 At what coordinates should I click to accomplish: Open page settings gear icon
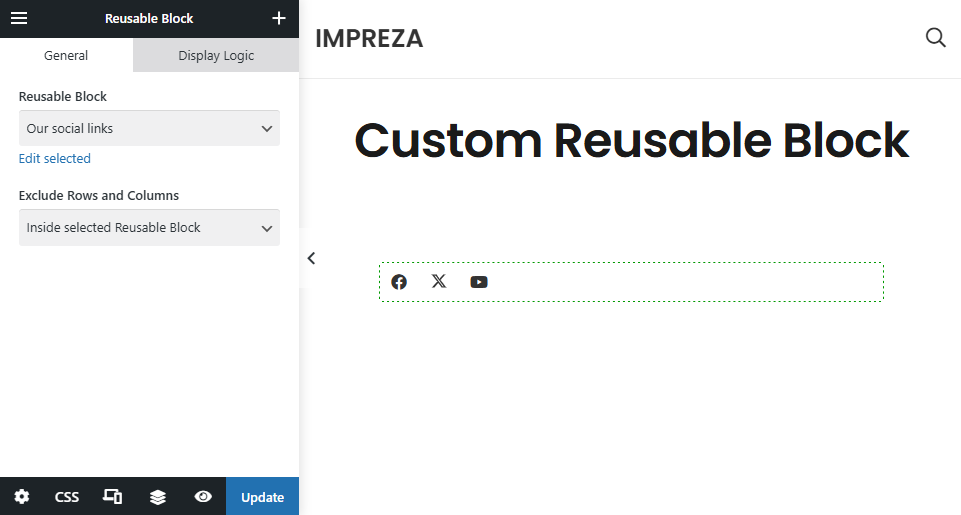coord(22,497)
